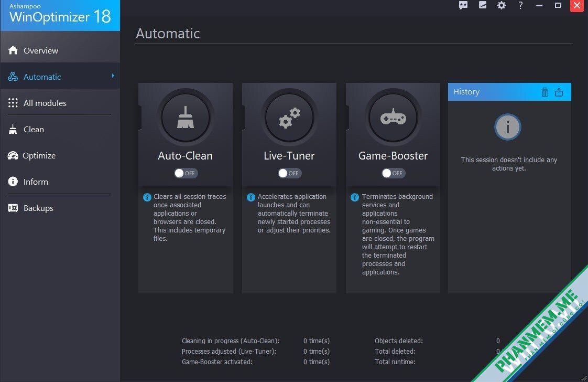The image size is (588, 382).
Task: Turn on the Game-Booster switch
Action: [394, 173]
